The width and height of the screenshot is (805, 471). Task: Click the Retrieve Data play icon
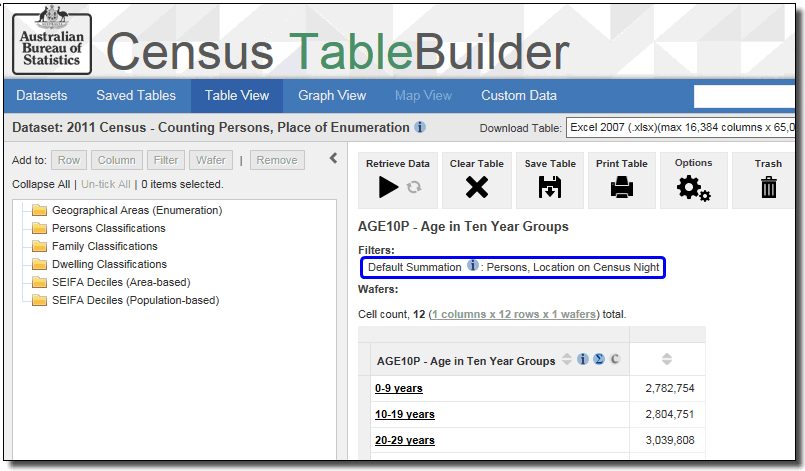coord(389,187)
